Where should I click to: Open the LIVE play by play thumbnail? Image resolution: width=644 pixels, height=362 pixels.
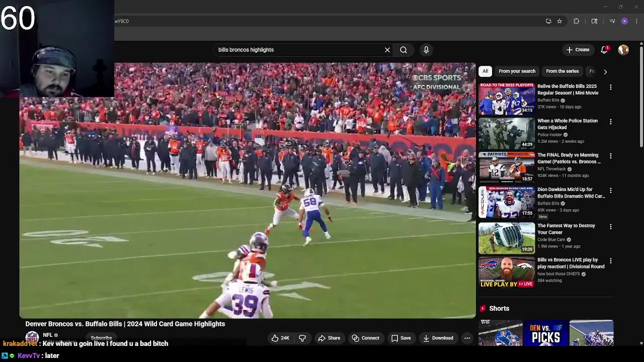(507, 273)
